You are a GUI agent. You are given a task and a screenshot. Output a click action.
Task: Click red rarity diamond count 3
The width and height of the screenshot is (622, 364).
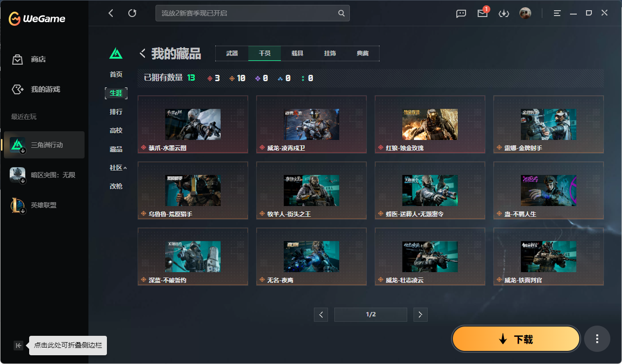(213, 78)
